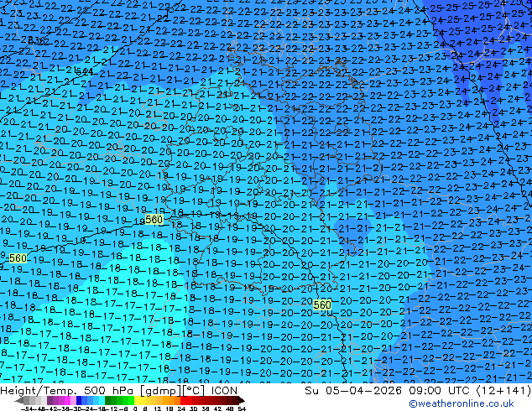532x411 pixels.
Task: Click the dark blue legend swatch at -30
Action: [79, 400]
